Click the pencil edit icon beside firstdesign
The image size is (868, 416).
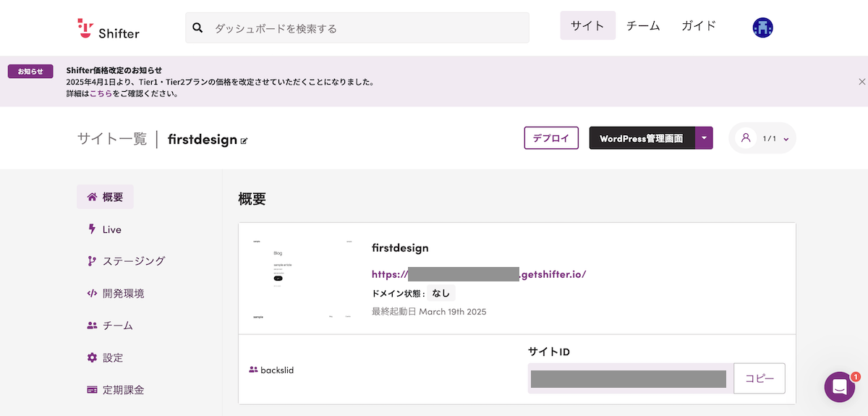pyautogui.click(x=244, y=140)
